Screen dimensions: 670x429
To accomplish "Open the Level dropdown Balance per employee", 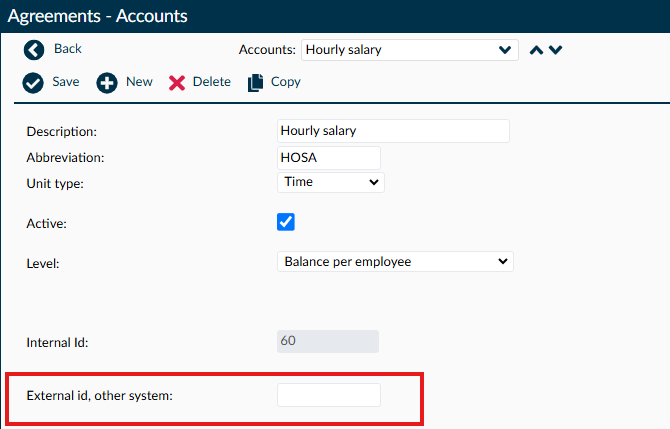I will (x=395, y=262).
